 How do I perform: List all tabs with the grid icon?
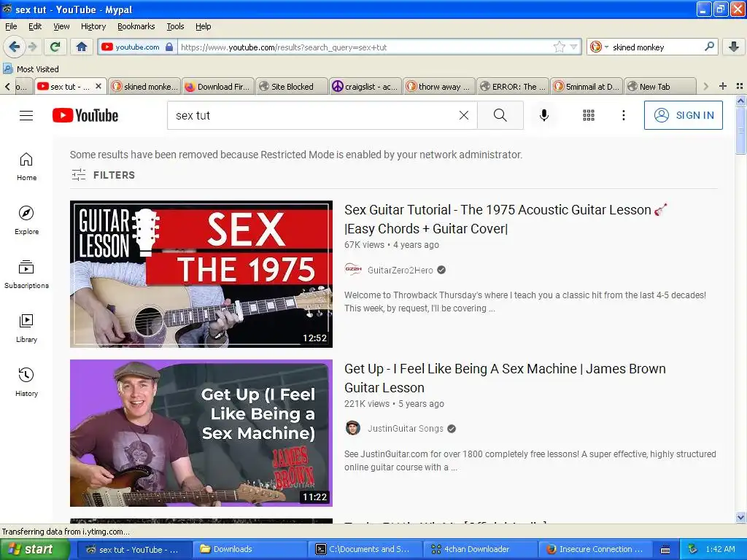740,86
